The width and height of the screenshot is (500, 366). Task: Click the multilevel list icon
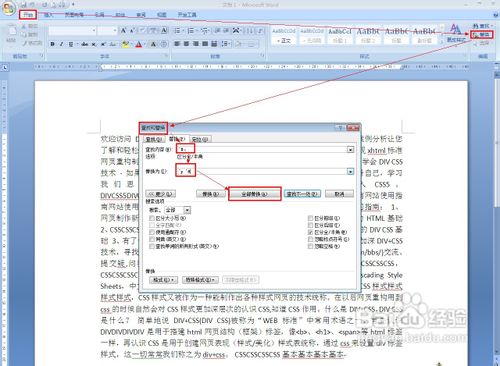tap(204, 31)
